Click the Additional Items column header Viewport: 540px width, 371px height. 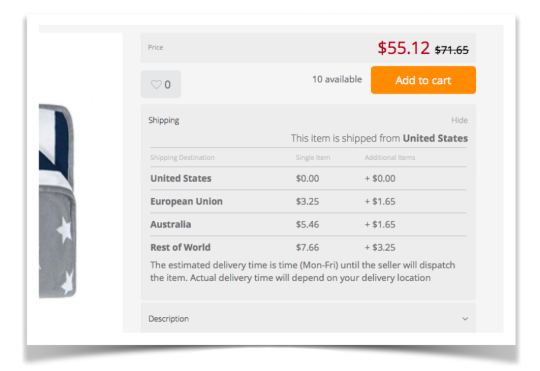tap(390, 157)
